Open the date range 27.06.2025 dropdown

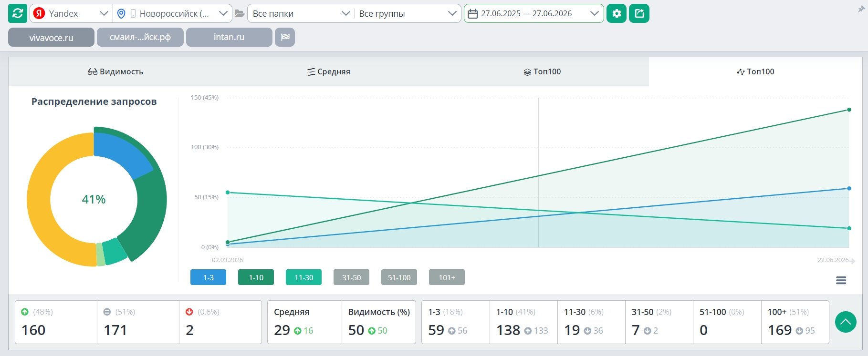533,13
